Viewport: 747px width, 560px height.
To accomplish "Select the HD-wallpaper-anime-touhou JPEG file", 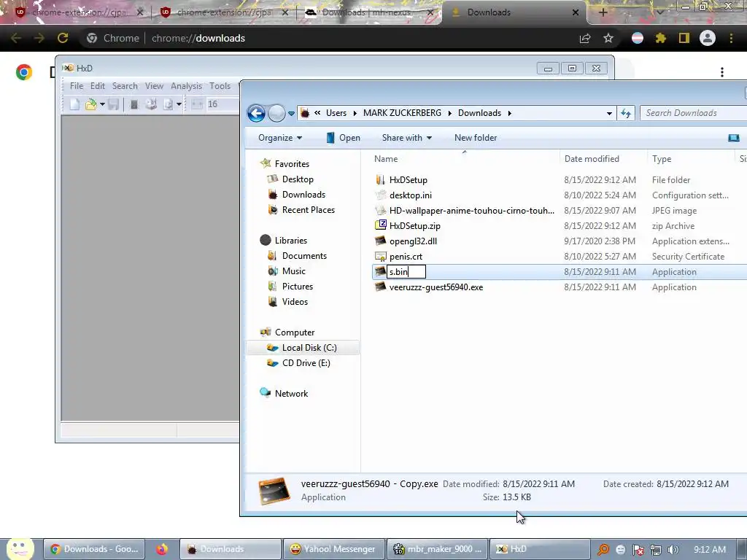I will [472, 211].
